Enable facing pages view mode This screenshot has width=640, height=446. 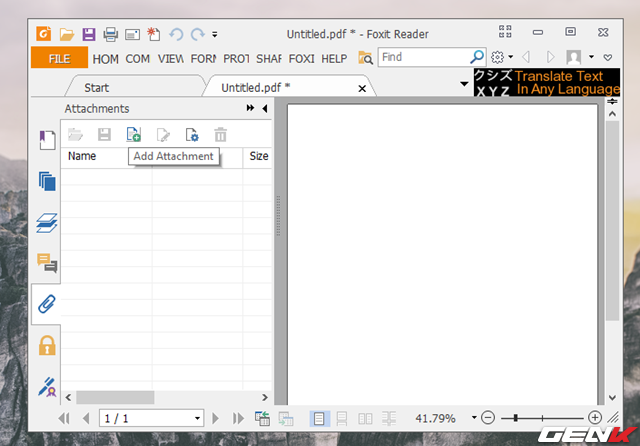tap(365, 419)
